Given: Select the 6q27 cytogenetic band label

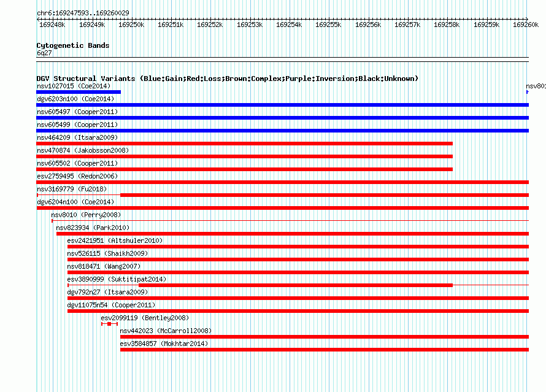Looking at the screenshot, I should [44, 53].
